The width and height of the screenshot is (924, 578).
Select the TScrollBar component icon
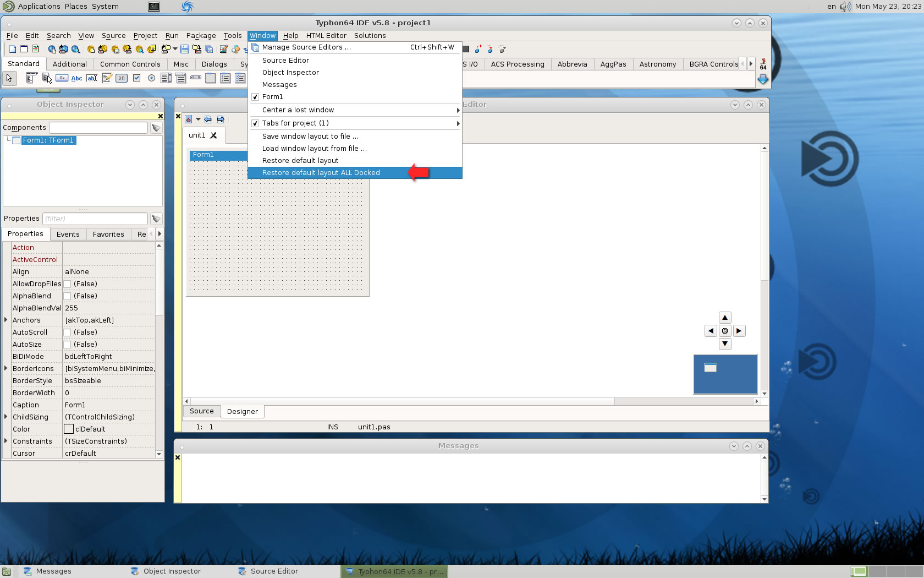(x=196, y=78)
